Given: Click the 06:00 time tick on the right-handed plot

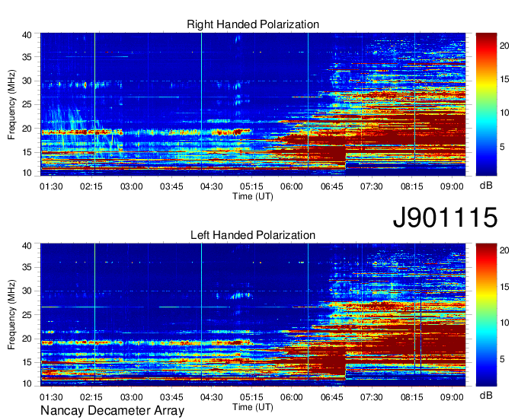Looking at the screenshot, I should [x=291, y=186].
